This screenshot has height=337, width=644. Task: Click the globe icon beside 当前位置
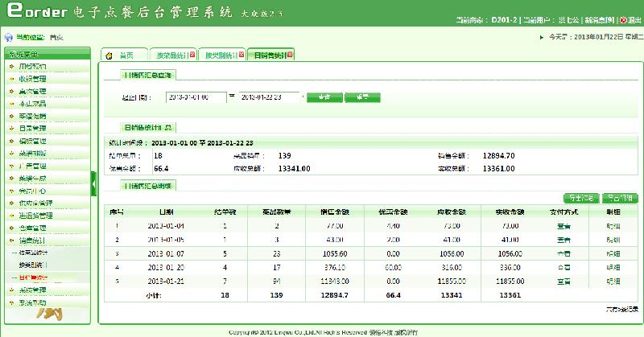pos(9,38)
